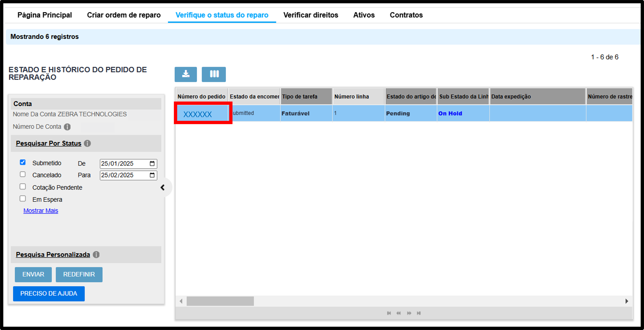Go to previous page pagination icon
644x330 pixels.
[398, 313]
